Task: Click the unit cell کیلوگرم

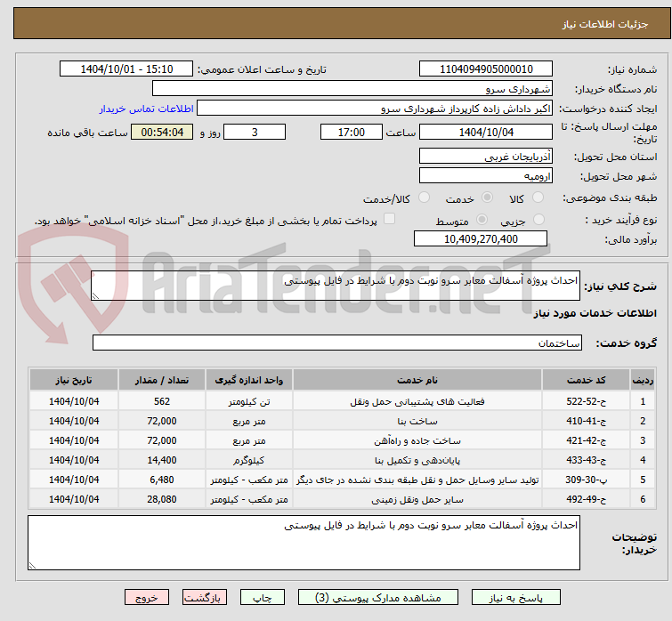Action: pos(249,460)
